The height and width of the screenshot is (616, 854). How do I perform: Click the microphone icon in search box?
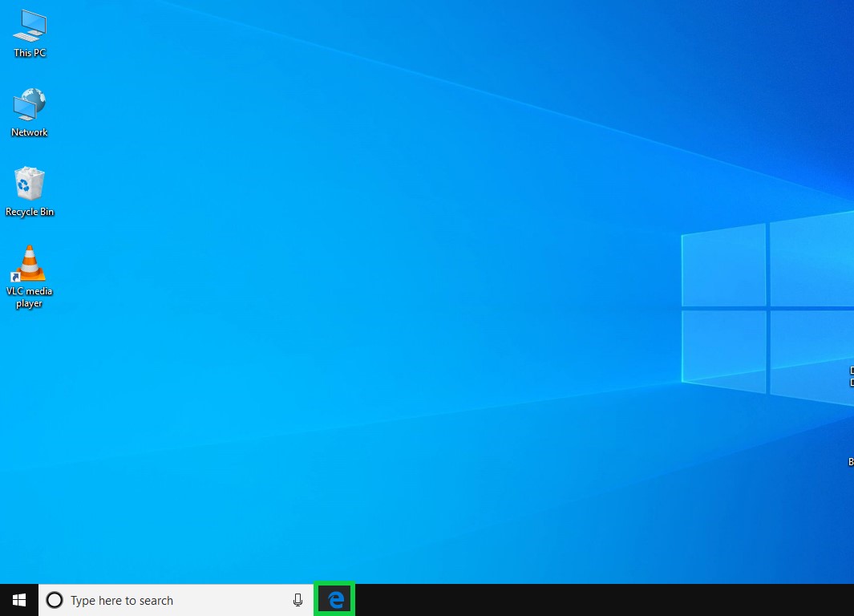[x=298, y=600]
